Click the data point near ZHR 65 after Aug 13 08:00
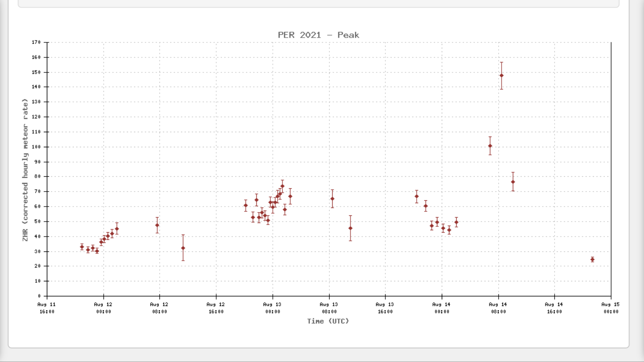This screenshot has height=362, width=644. pyautogui.click(x=332, y=199)
